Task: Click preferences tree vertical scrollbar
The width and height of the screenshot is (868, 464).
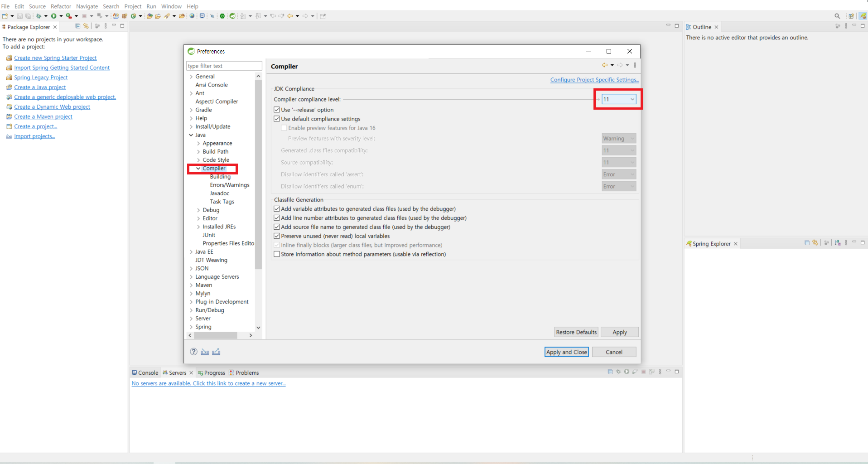Action: (x=258, y=174)
